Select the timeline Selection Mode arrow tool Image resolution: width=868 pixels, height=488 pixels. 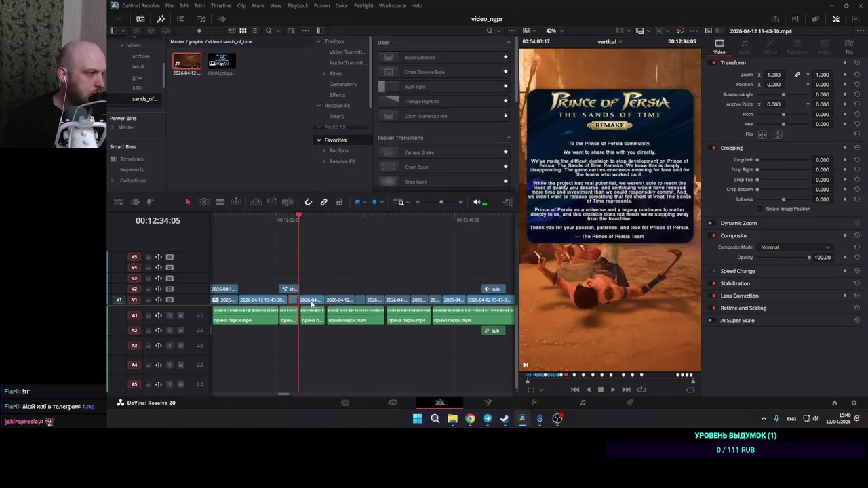[188, 202]
